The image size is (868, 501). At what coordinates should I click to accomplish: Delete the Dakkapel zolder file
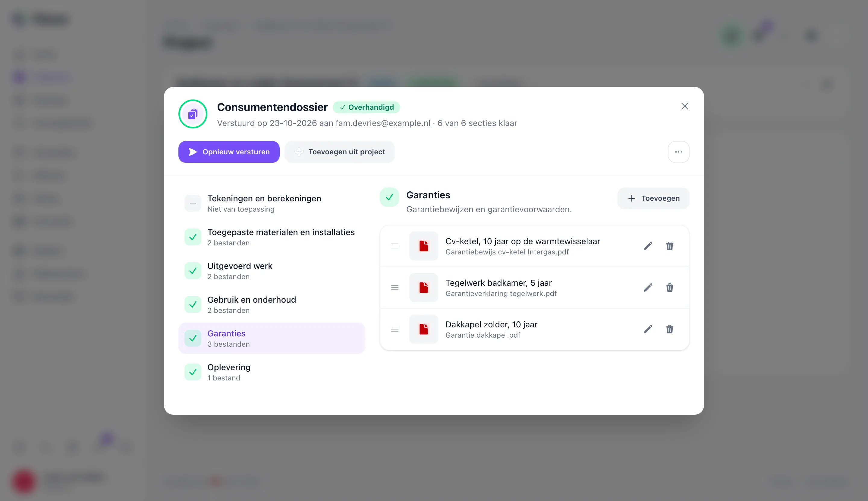[x=669, y=329]
